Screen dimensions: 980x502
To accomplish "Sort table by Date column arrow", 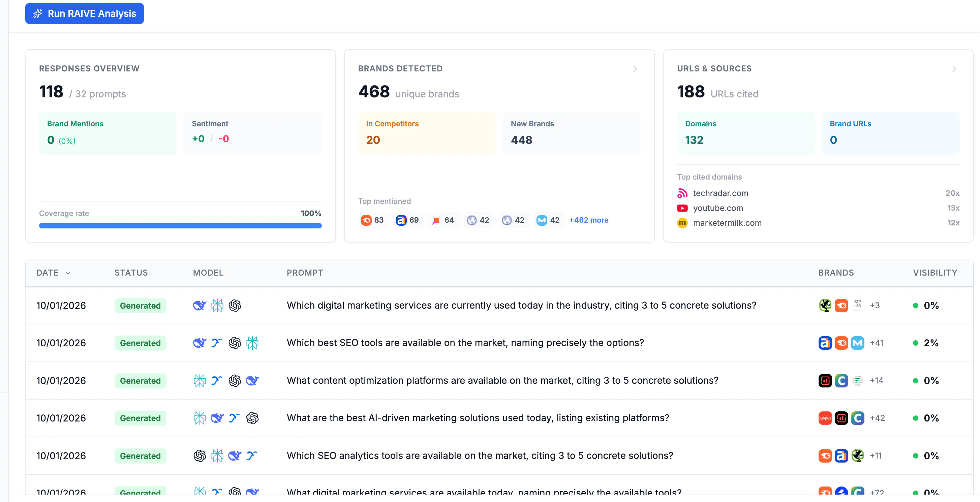I will (68, 273).
